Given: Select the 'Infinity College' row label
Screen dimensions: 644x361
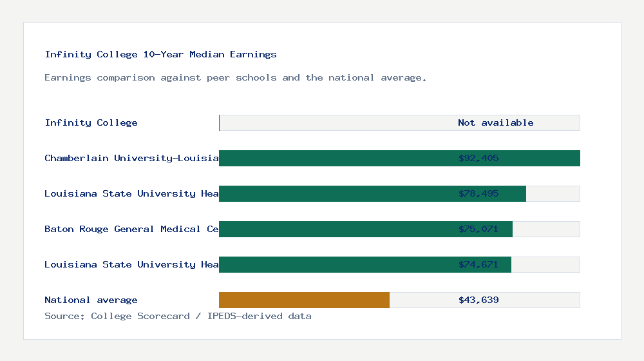Looking at the screenshot, I should (x=91, y=122).
